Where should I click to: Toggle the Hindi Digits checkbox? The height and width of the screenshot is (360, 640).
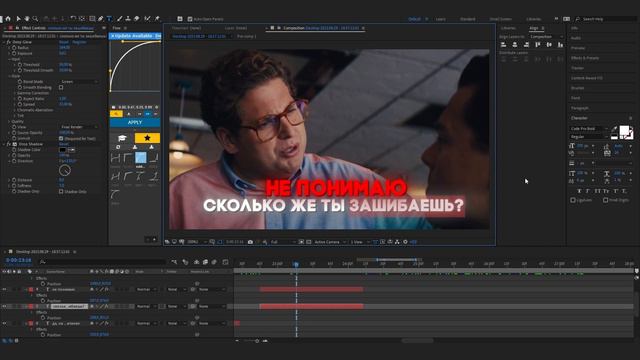605,200
